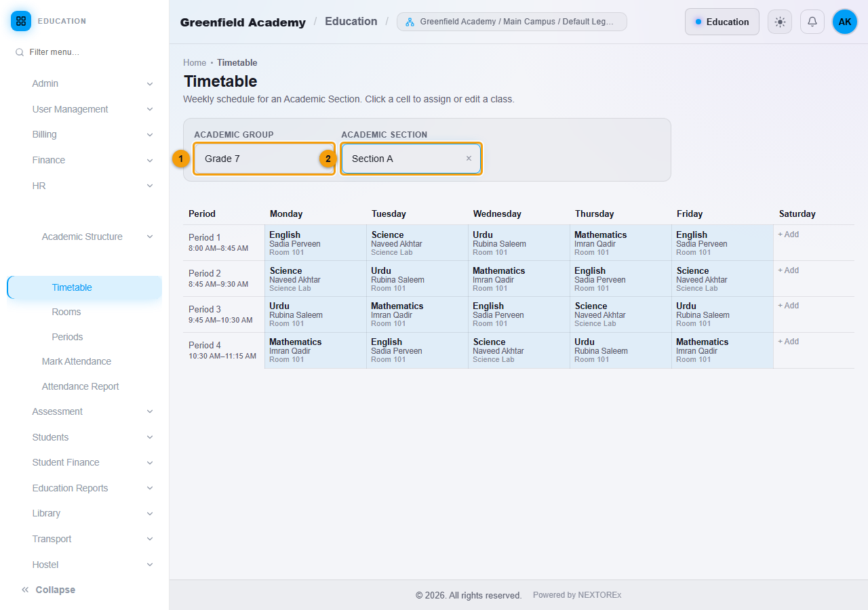Toggle the light/dark theme sun icon
868x610 pixels.
[x=780, y=22]
